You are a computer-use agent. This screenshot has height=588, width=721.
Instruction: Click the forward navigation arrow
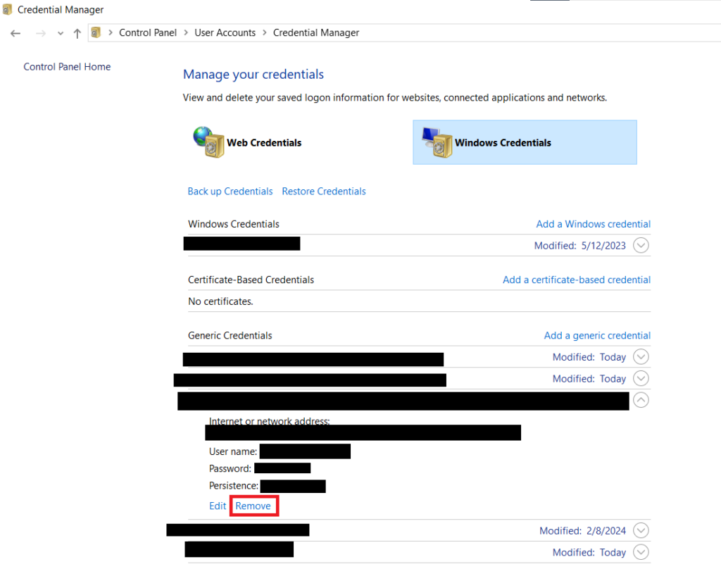[40, 32]
